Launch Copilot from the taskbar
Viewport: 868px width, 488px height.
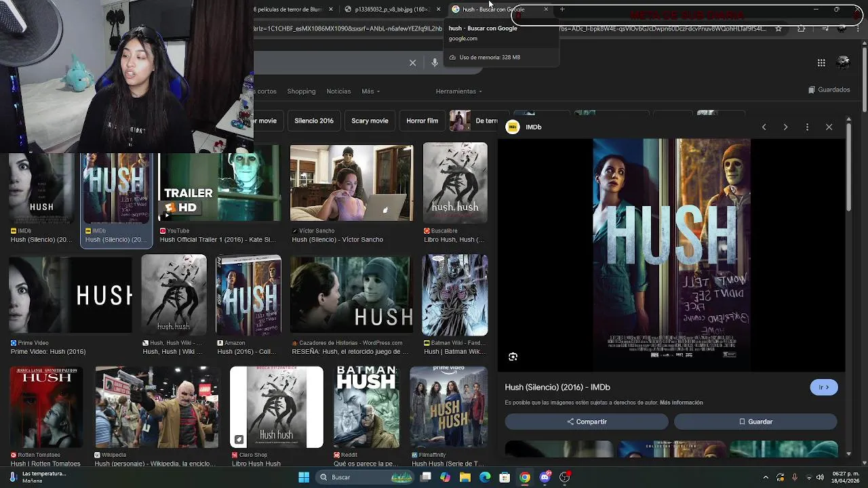[x=445, y=477]
